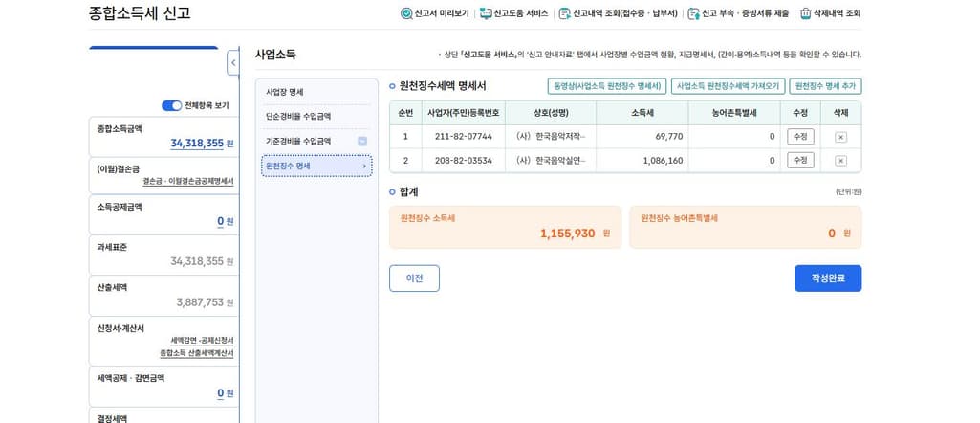Open the 삭제내역 조회 trash icon
980x423 pixels.
(806, 13)
